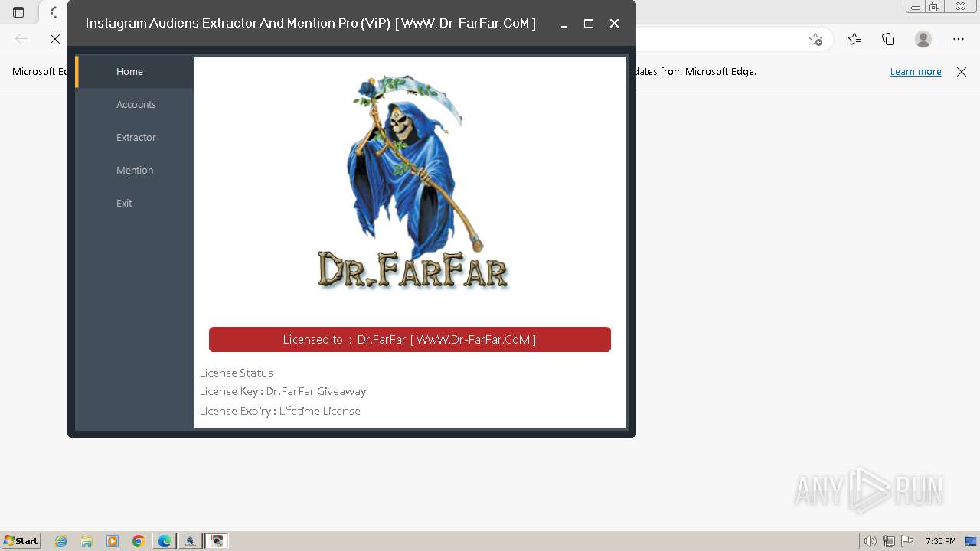
Task: Click the red Licensed to Dr.FarFar banner
Action: tap(410, 339)
